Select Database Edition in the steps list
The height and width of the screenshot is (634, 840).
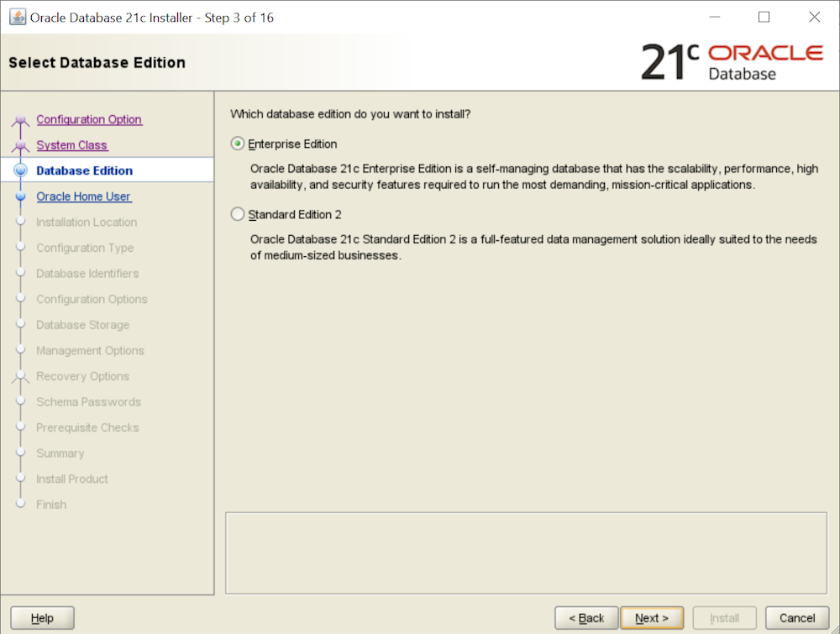[x=84, y=170]
